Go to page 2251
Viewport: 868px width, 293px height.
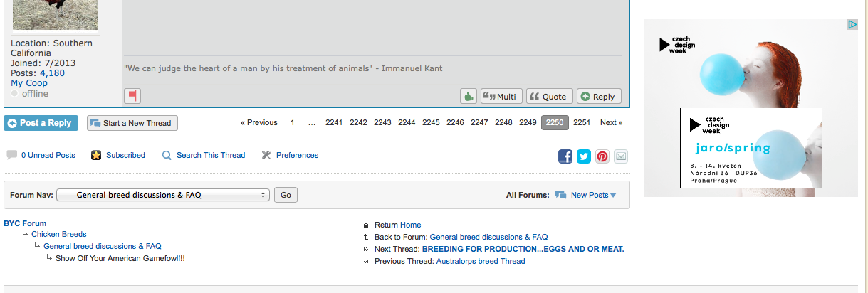point(582,122)
